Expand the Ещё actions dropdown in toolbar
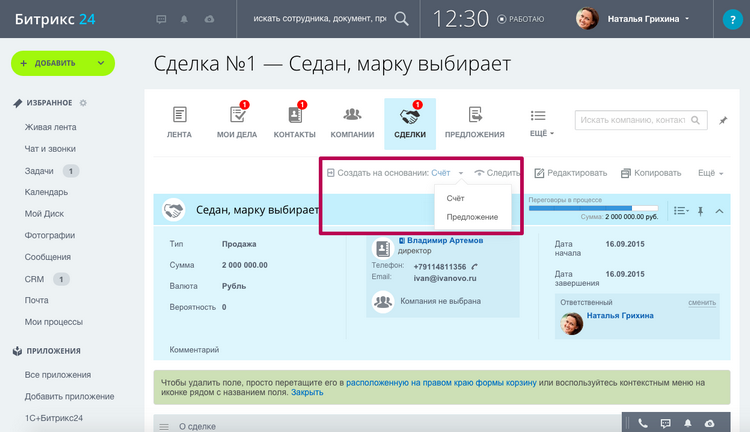 [x=710, y=173]
